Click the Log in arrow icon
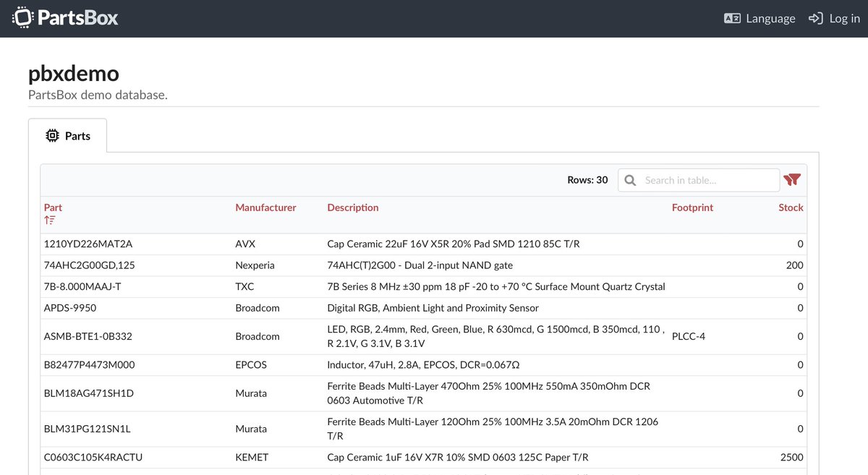This screenshot has width=868, height=475. [816, 18]
